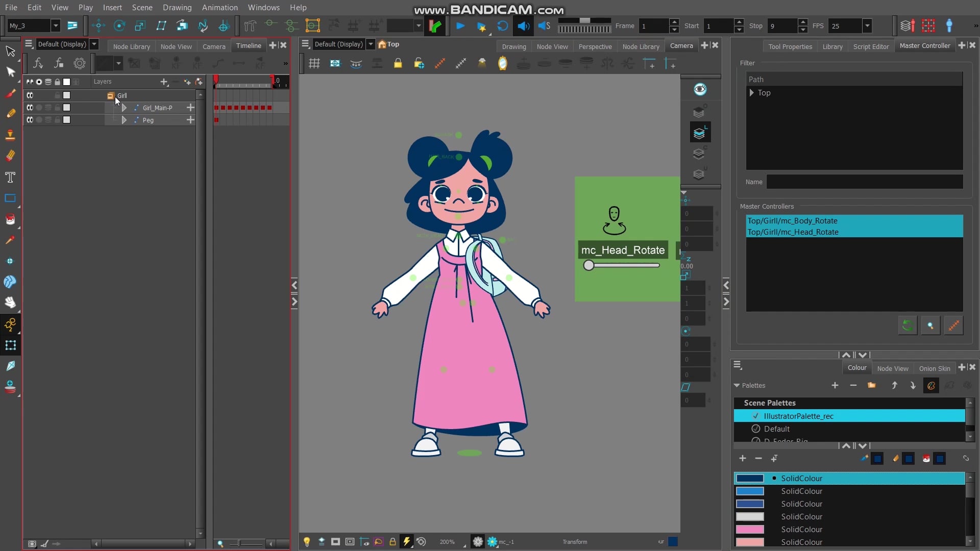The width and height of the screenshot is (980, 551).
Task: Open the My_3 scene dropdown
Action: (x=56, y=26)
